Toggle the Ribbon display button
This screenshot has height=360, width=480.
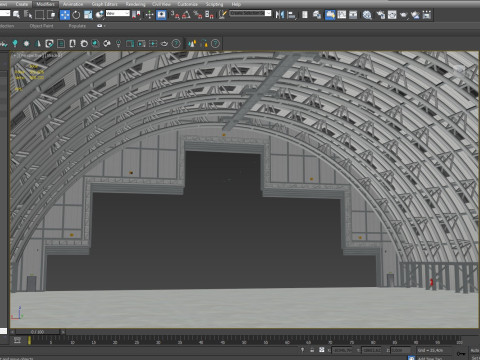click(x=330, y=14)
